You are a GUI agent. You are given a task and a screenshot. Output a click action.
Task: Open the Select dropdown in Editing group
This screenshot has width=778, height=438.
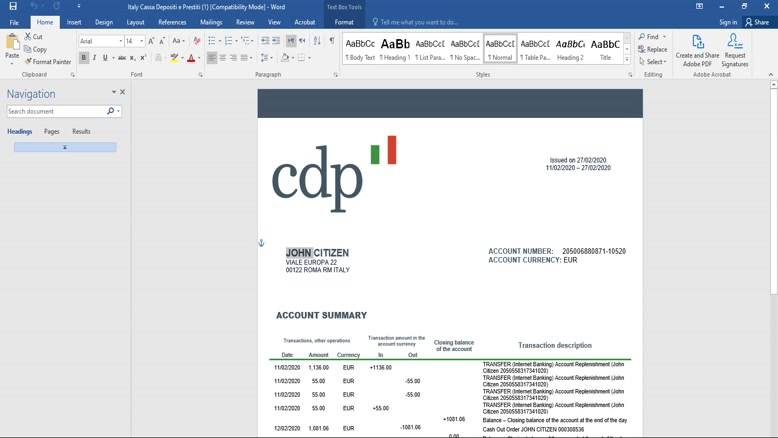653,62
